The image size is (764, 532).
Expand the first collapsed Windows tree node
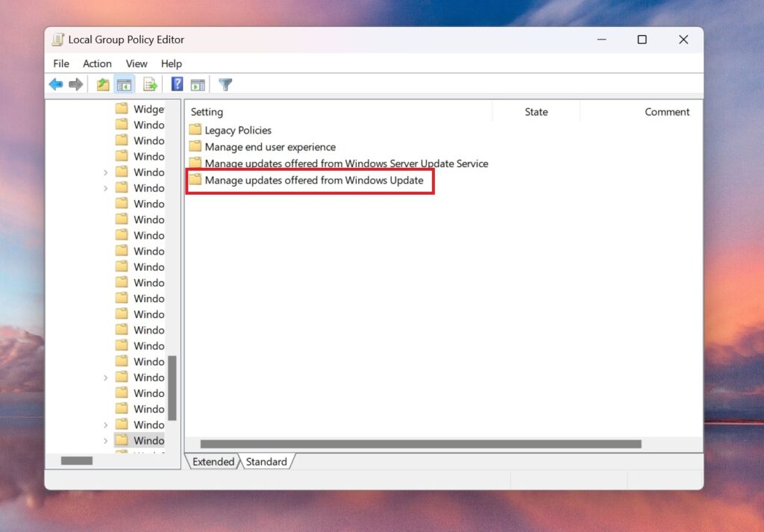pyautogui.click(x=107, y=172)
